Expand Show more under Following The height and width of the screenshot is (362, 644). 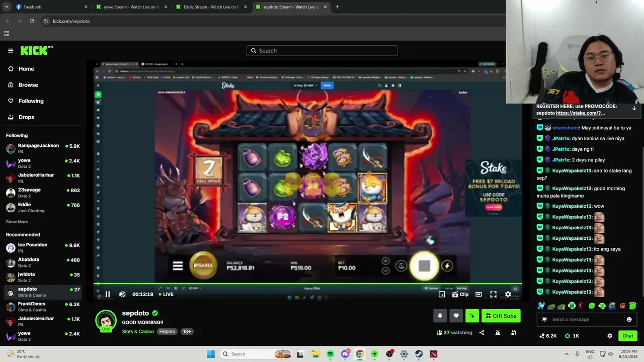(x=17, y=222)
